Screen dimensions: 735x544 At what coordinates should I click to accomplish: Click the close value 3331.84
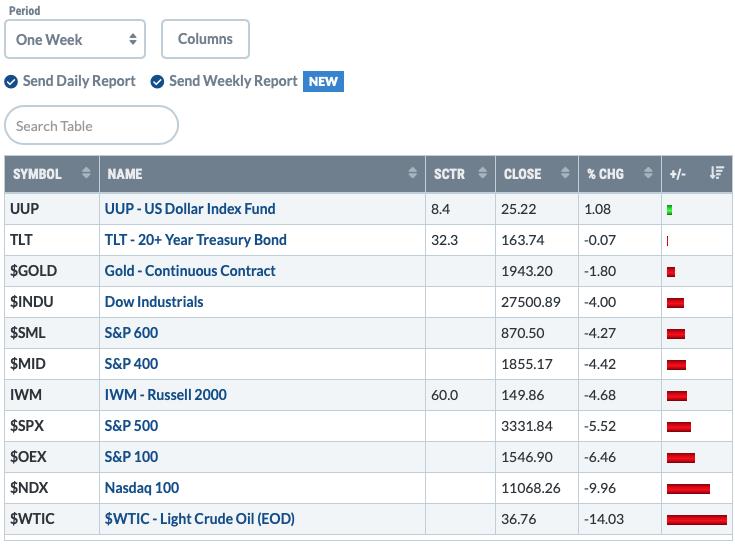coord(527,426)
